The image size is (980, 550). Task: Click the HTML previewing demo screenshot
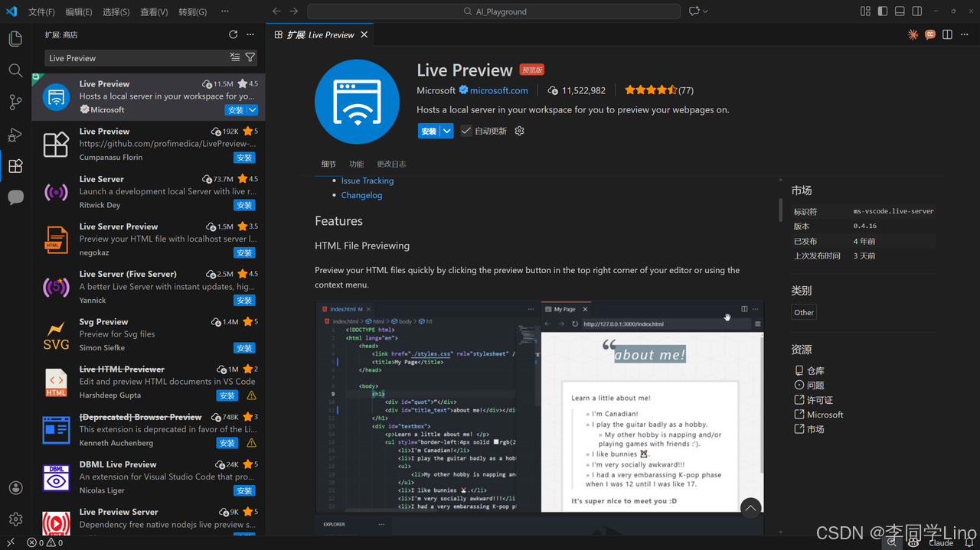(539, 406)
